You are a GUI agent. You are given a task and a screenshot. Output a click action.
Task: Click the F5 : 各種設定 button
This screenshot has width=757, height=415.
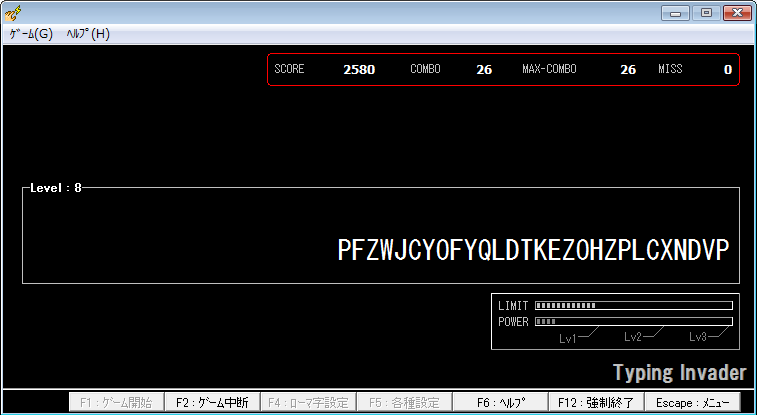coord(404,402)
